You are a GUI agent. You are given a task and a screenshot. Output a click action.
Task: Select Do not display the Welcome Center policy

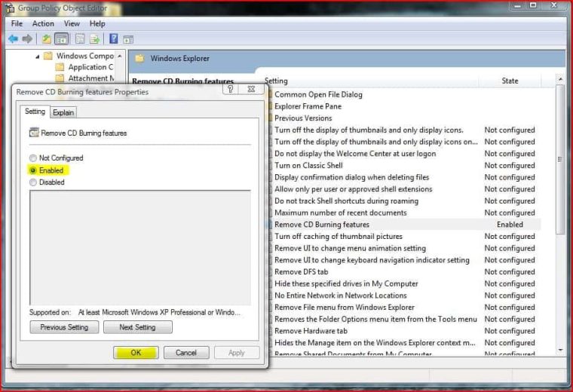coord(355,154)
